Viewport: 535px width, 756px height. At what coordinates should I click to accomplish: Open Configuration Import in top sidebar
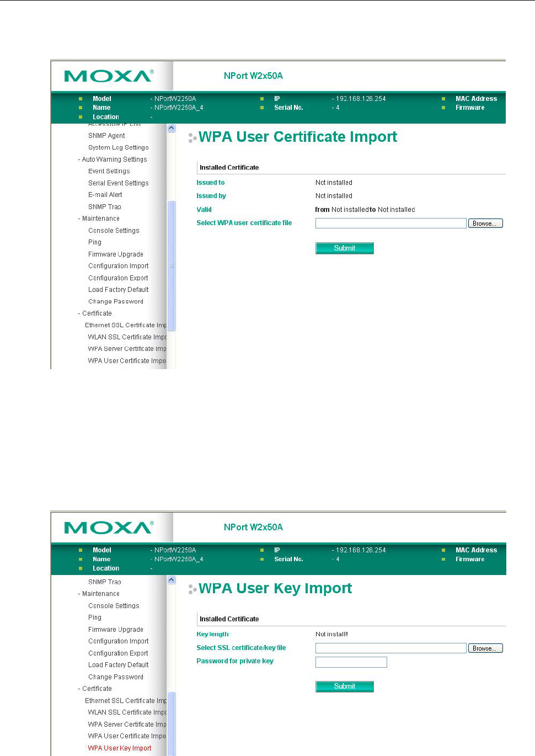(x=119, y=266)
